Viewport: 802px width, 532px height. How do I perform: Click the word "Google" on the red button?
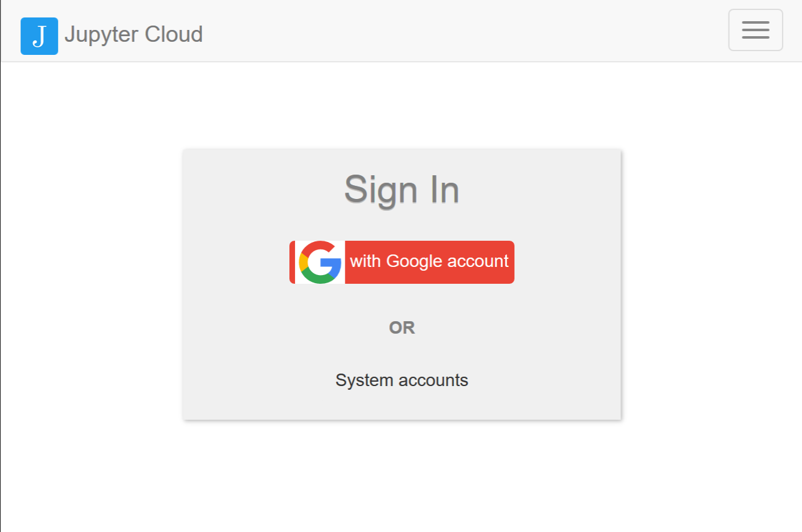coord(413,261)
